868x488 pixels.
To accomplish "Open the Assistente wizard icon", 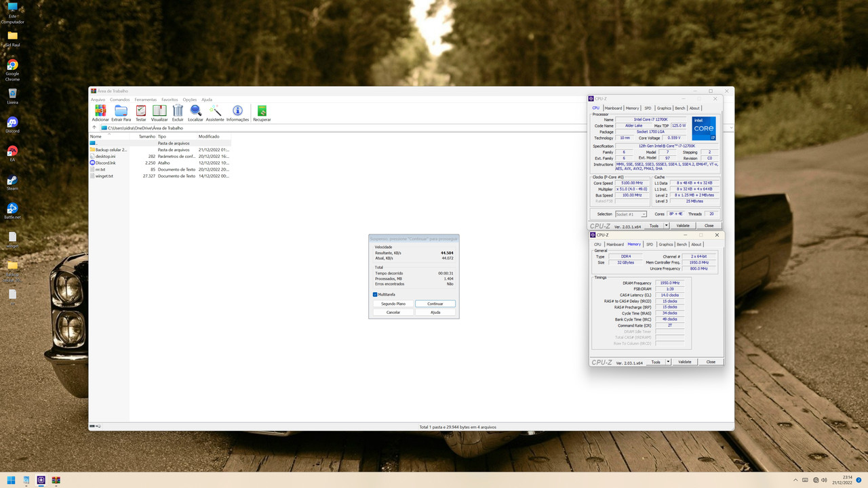I will 215,112.
